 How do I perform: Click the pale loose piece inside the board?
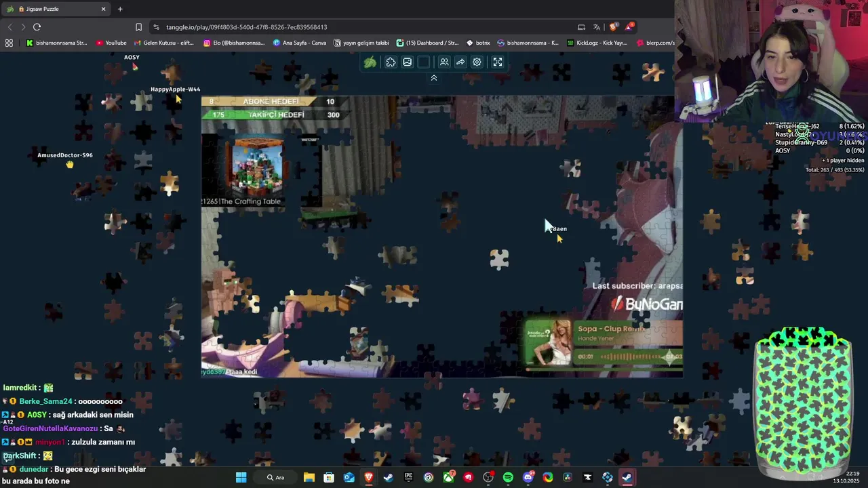coord(499,259)
